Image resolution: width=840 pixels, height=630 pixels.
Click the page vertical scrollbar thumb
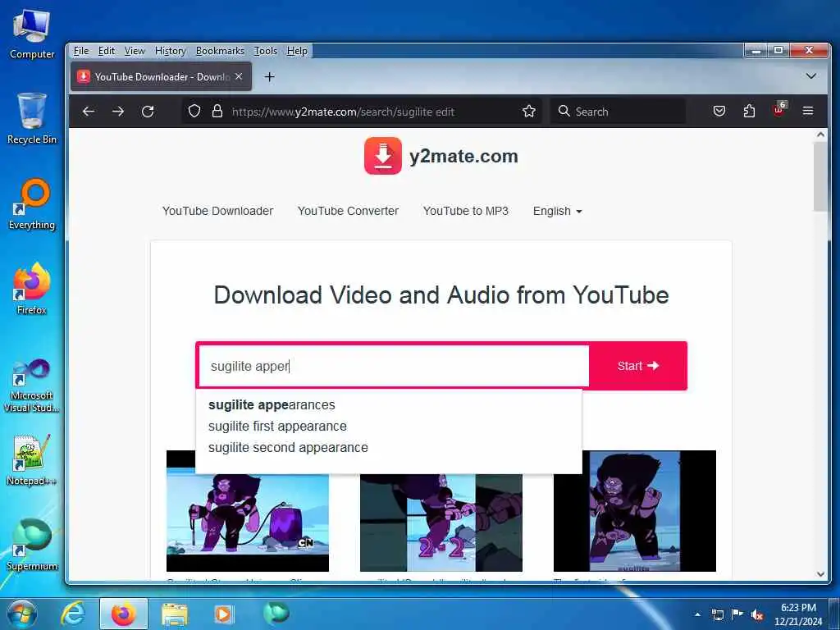pyautogui.click(x=820, y=177)
